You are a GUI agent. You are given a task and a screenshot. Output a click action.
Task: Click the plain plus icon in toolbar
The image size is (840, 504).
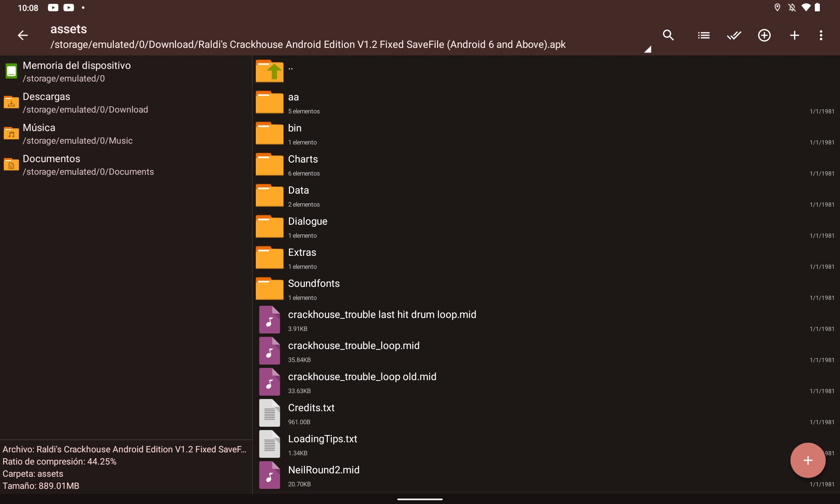click(x=794, y=35)
